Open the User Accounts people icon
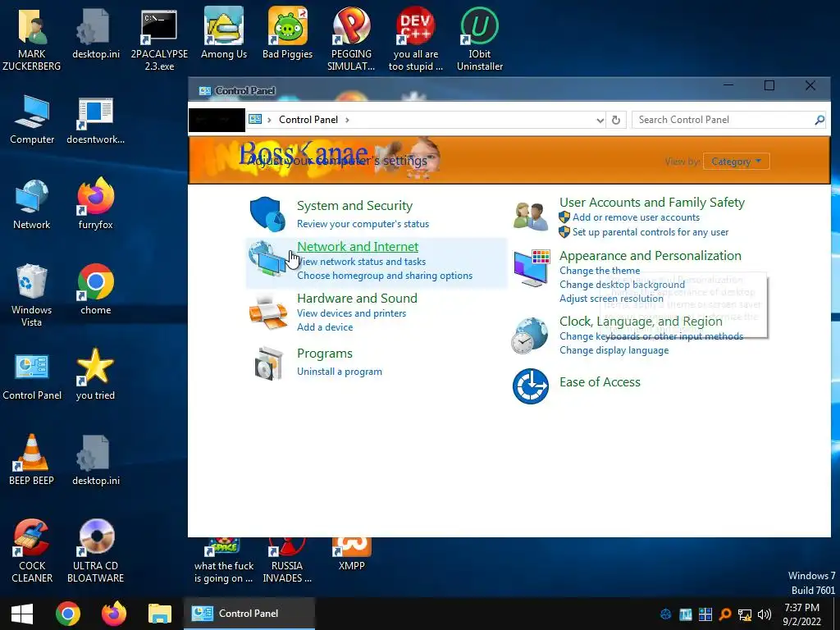The height and width of the screenshot is (630, 840). 531,216
